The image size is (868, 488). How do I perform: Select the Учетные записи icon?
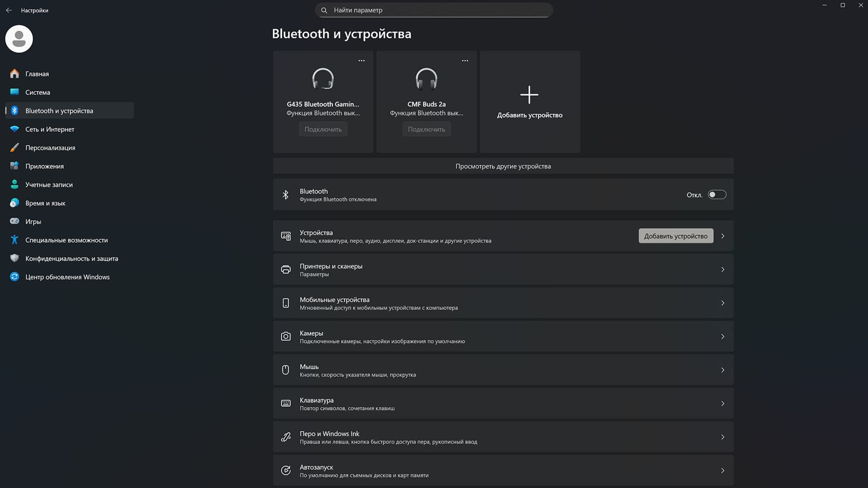coord(14,184)
